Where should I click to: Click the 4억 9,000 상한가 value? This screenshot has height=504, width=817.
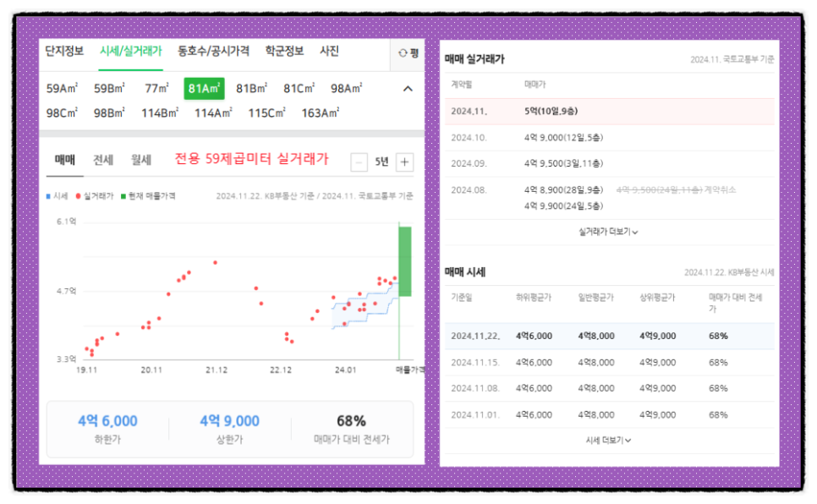(x=230, y=420)
